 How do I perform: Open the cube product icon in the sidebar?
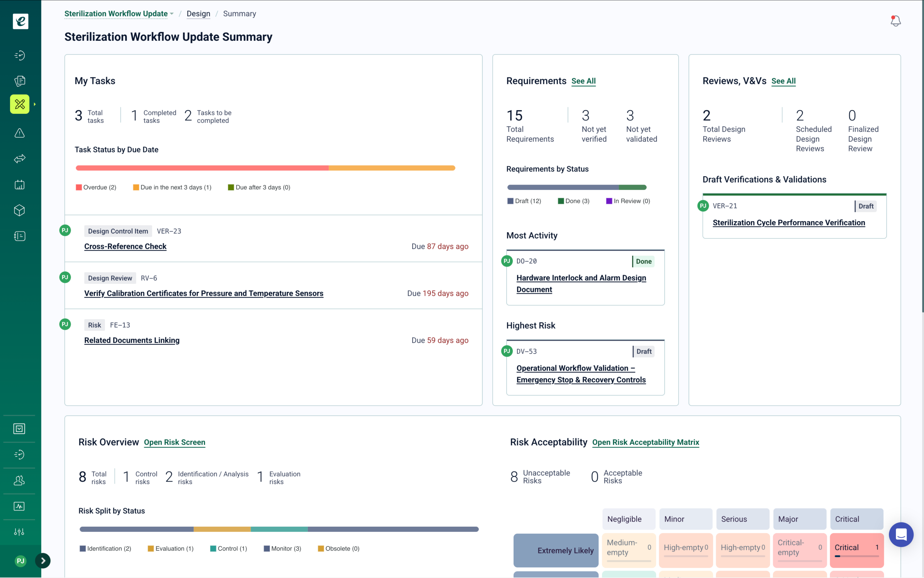(x=19, y=210)
